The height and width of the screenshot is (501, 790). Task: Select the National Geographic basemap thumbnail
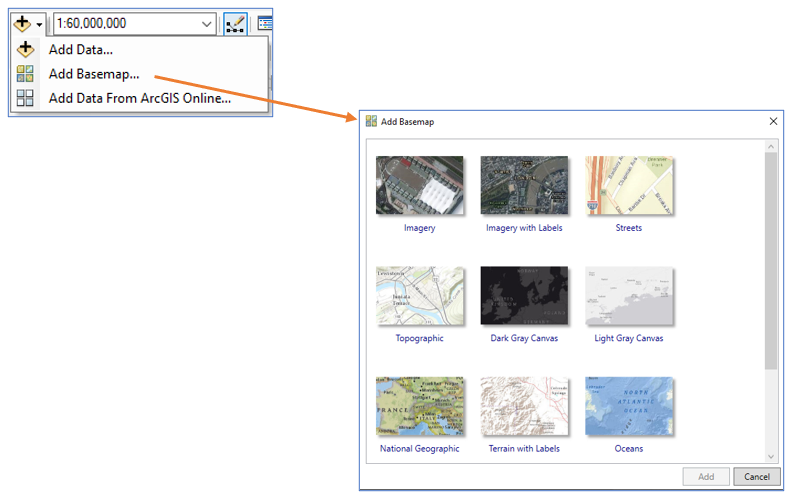point(420,406)
